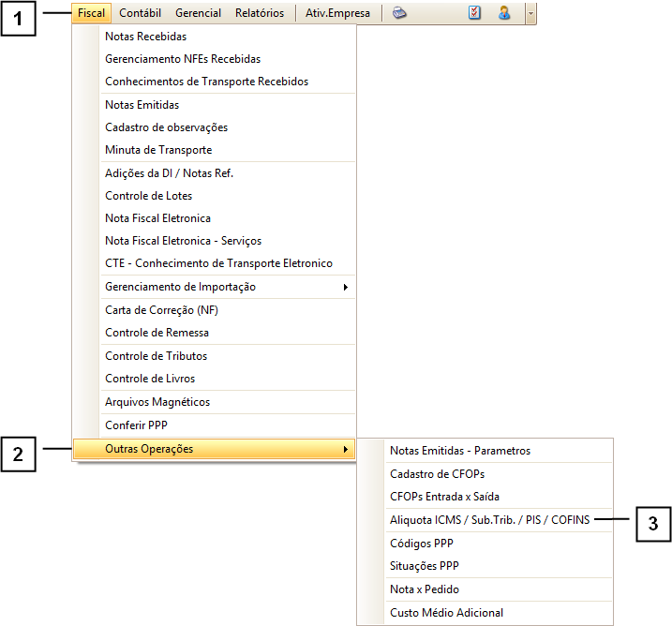
Task: Open the Fiscal menu
Action: click(x=91, y=13)
